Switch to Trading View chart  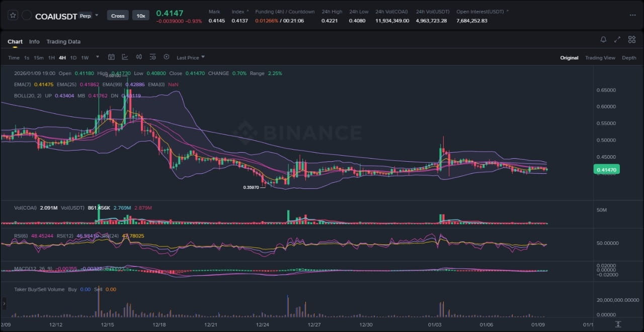coord(600,58)
